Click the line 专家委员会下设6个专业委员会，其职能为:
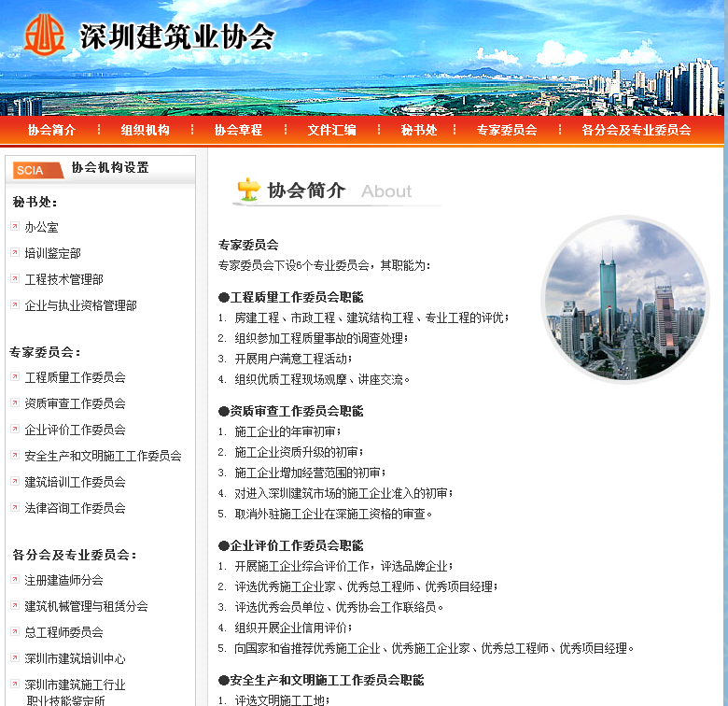Viewport: 728px width, 706px height. (325, 265)
